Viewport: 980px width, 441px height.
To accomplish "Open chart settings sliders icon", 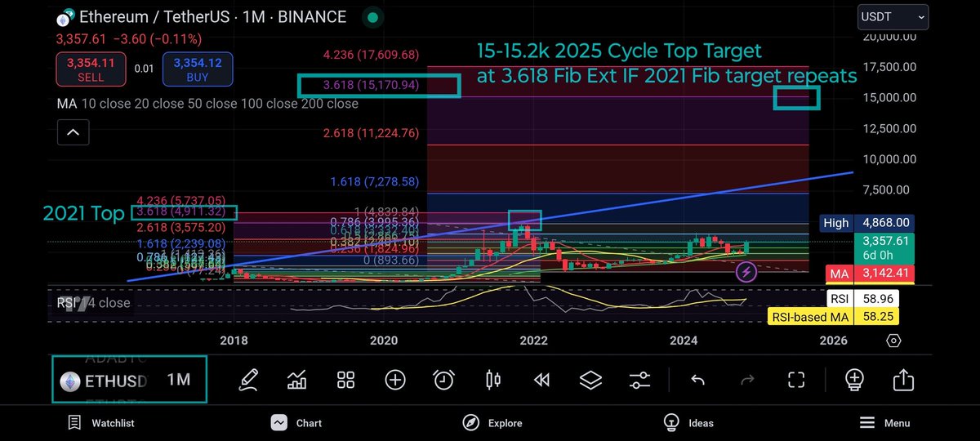I will pos(639,380).
